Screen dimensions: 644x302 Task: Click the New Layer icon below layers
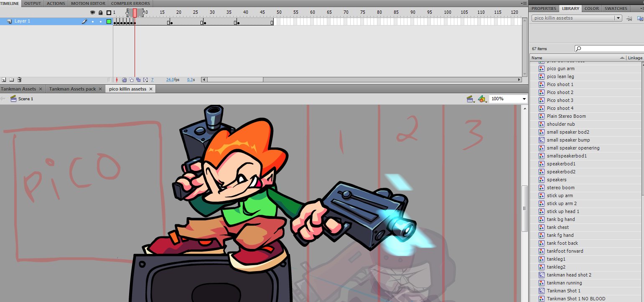[x=3, y=80]
